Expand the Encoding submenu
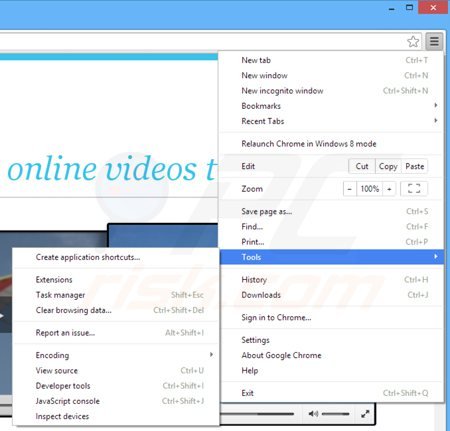Viewport: 450px width, 431px height. click(x=116, y=355)
